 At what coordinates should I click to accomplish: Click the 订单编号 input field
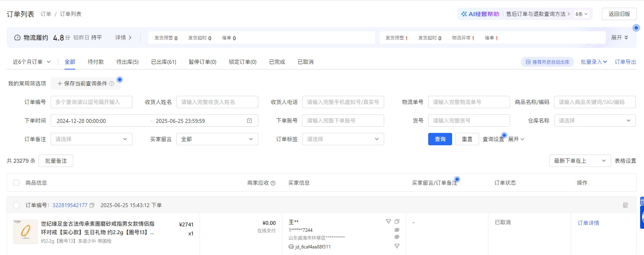(x=92, y=102)
